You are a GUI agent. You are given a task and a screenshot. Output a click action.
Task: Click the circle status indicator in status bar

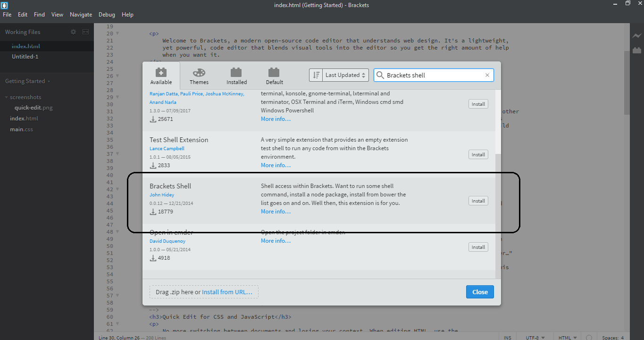click(x=589, y=338)
